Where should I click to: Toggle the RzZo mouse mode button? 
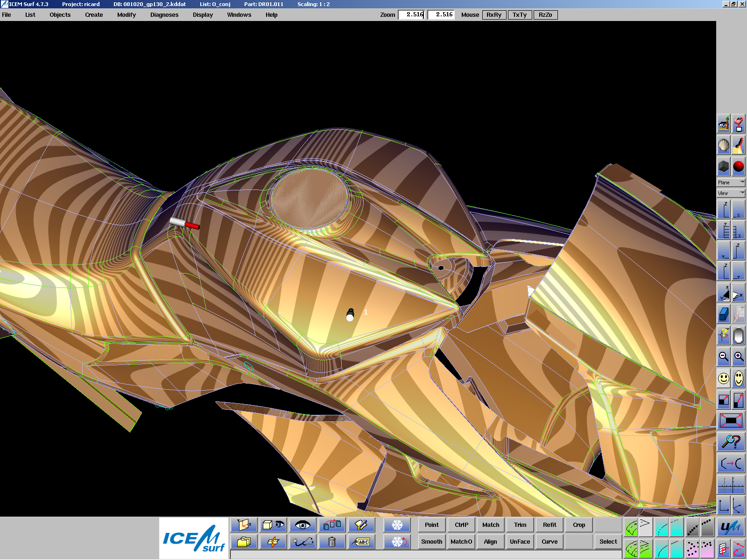pyautogui.click(x=545, y=15)
